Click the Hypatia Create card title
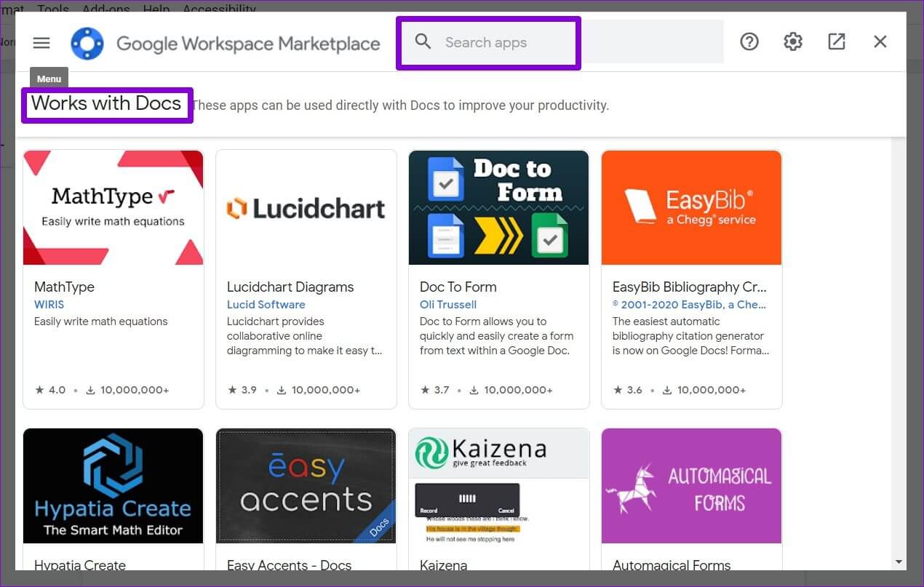Screen dimensions: 924x587 coord(80,565)
